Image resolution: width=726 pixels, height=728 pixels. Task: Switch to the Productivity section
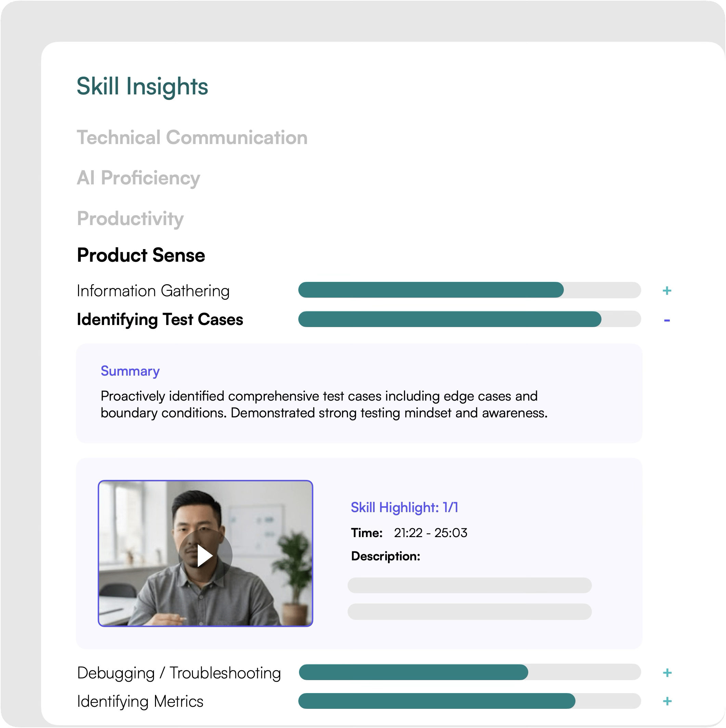pyautogui.click(x=130, y=219)
